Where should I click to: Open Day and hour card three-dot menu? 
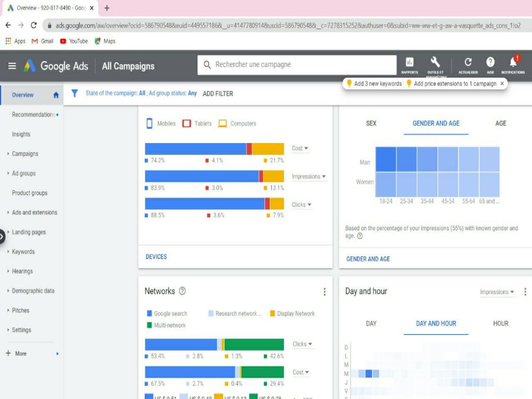pyautogui.click(x=525, y=292)
